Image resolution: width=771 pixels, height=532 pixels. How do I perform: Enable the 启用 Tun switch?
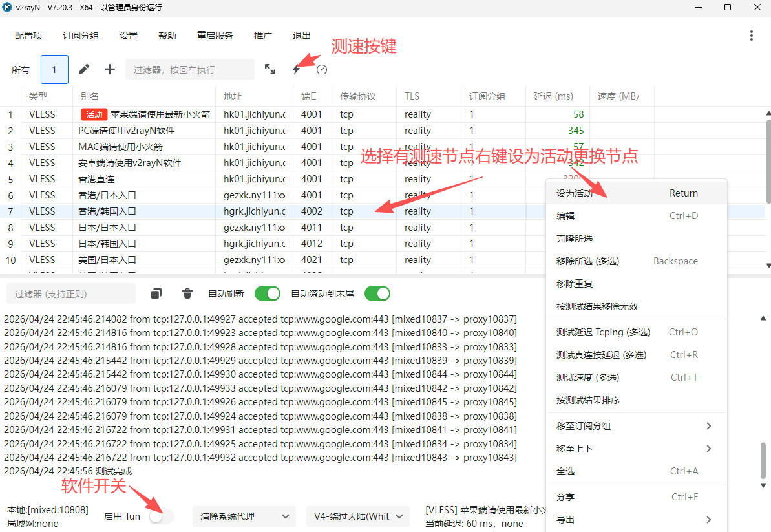(162, 516)
